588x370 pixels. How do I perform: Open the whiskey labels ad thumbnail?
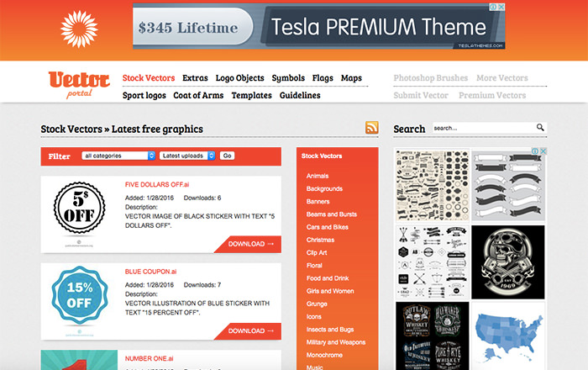433,336
